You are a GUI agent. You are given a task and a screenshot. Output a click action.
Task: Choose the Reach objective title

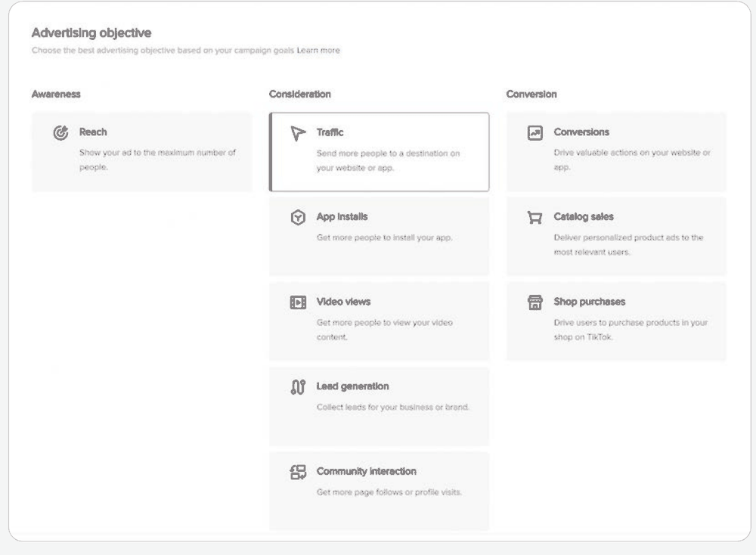point(93,132)
